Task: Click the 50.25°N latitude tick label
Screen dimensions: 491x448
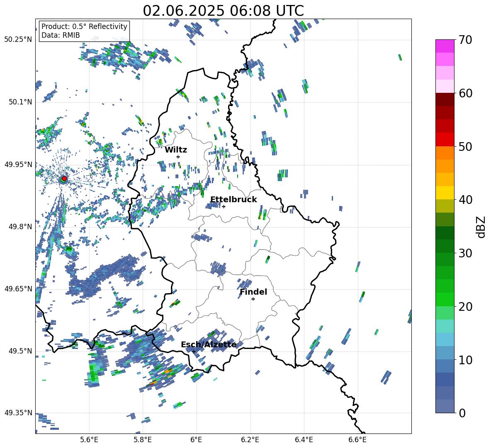Action: 18,40
